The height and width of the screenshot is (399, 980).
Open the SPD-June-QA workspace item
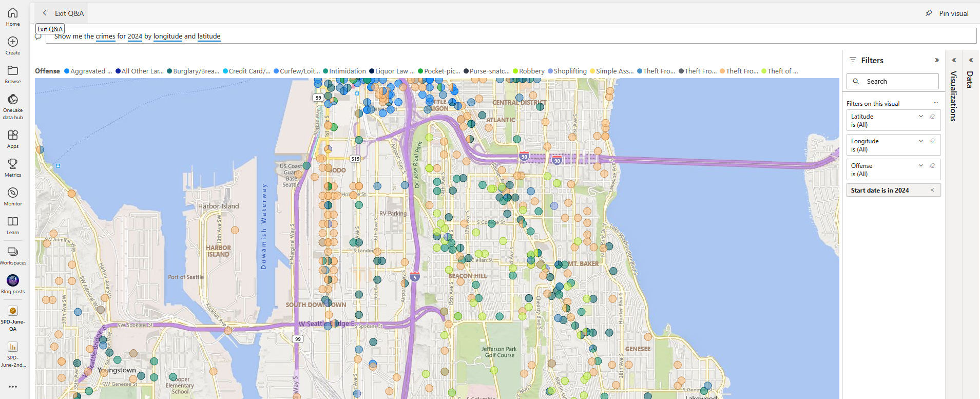point(13,311)
